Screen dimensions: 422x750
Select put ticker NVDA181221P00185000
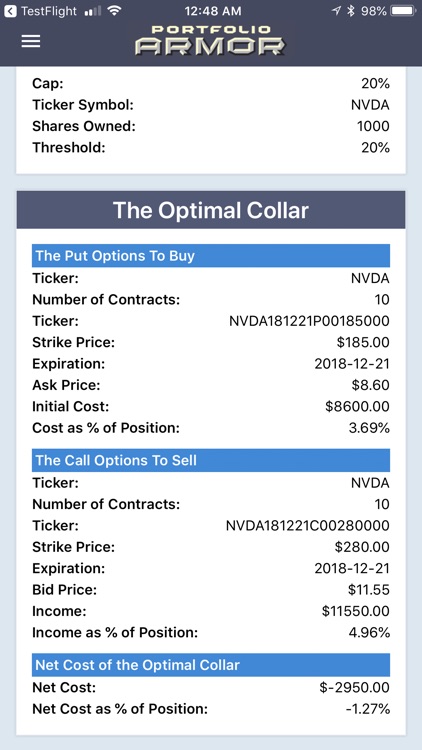pyautogui.click(x=309, y=321)
